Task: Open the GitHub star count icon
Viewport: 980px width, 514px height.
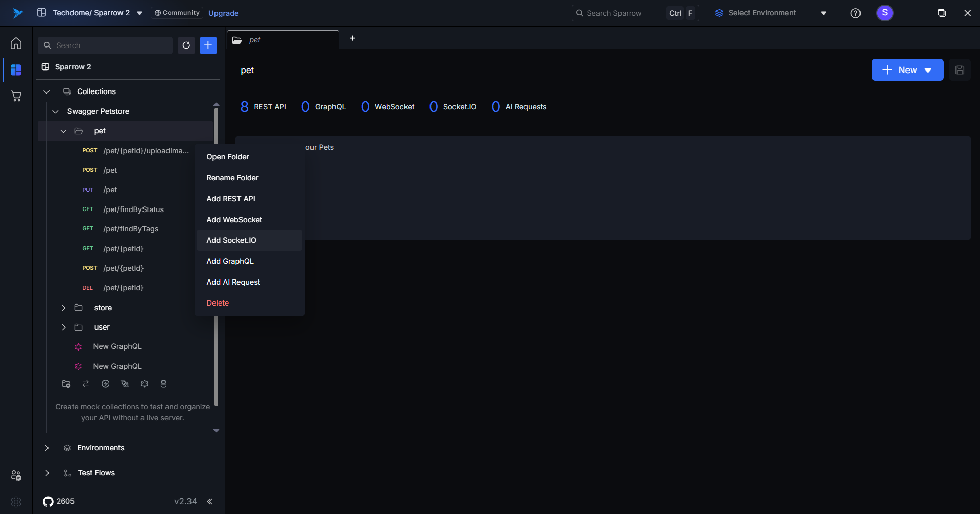Action: 49,501
